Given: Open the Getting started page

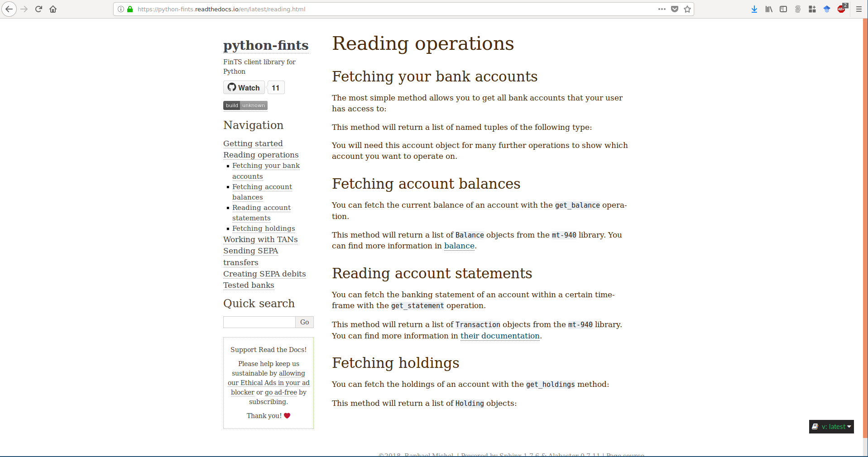Looking at the screenshot, I should (x=253, y=143).
